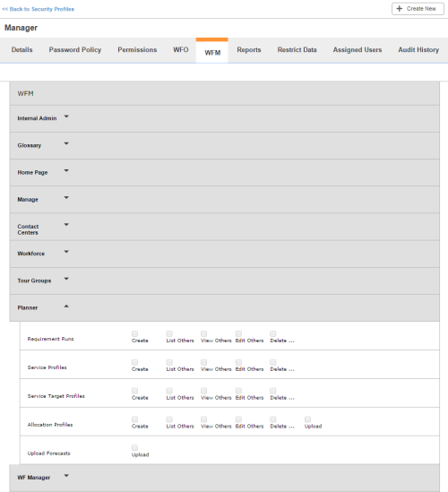Expand the Glossary section arrow
Image resolution: width=448 pixels, height=492 pixels.
point(66,143)
